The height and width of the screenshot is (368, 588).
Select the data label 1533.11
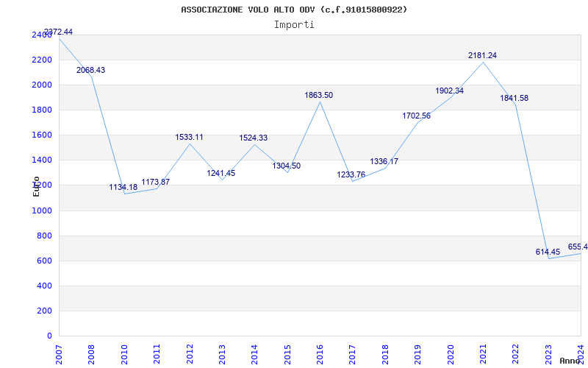pos(190,137)
